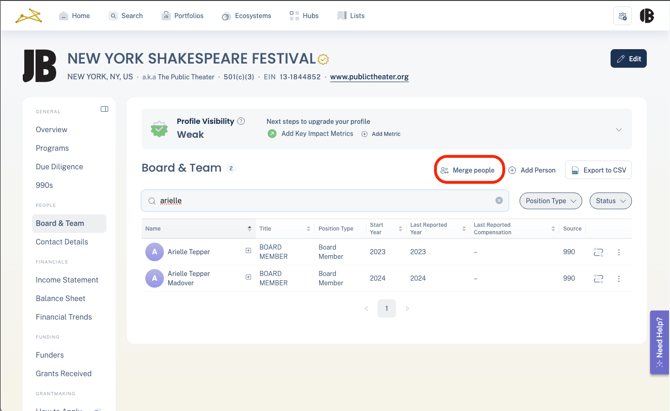
Task: Expand Arielle Tepper Madover row details
Action: [248, 277]
